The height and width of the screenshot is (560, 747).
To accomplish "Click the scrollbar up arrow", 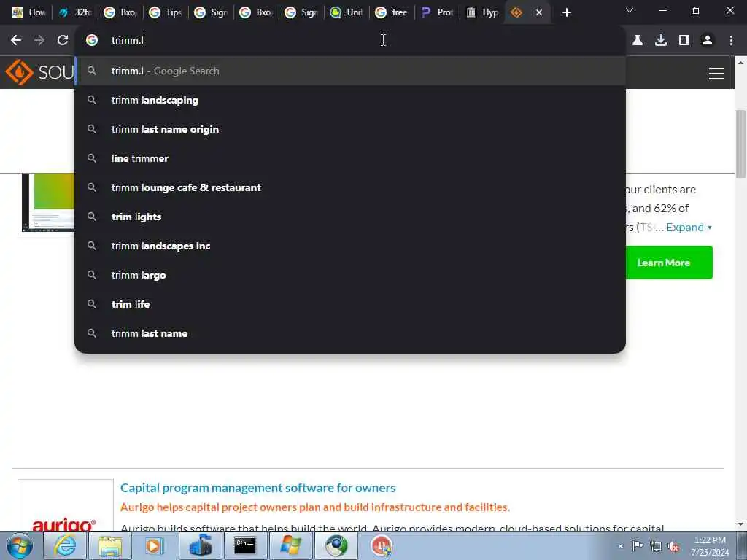I will [741, 63].
